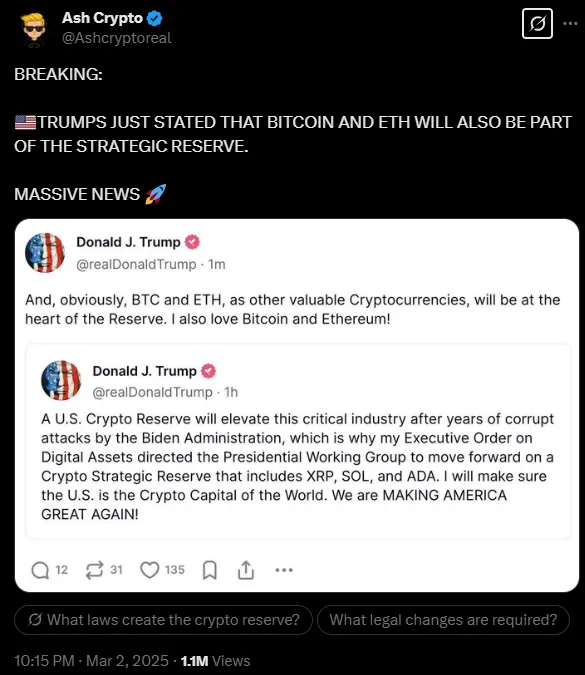Click the reply bubble icon with 12

(40, 570)
